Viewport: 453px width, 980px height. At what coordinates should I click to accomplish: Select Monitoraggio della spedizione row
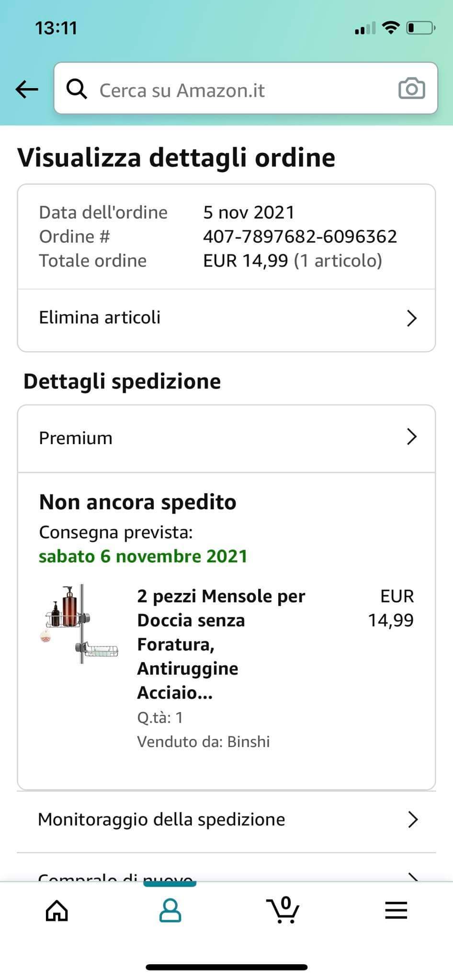(162, 820)
